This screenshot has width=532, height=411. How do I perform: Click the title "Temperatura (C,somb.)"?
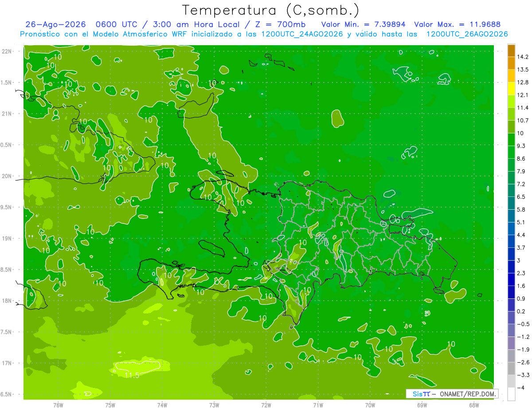tap(271, 10)
